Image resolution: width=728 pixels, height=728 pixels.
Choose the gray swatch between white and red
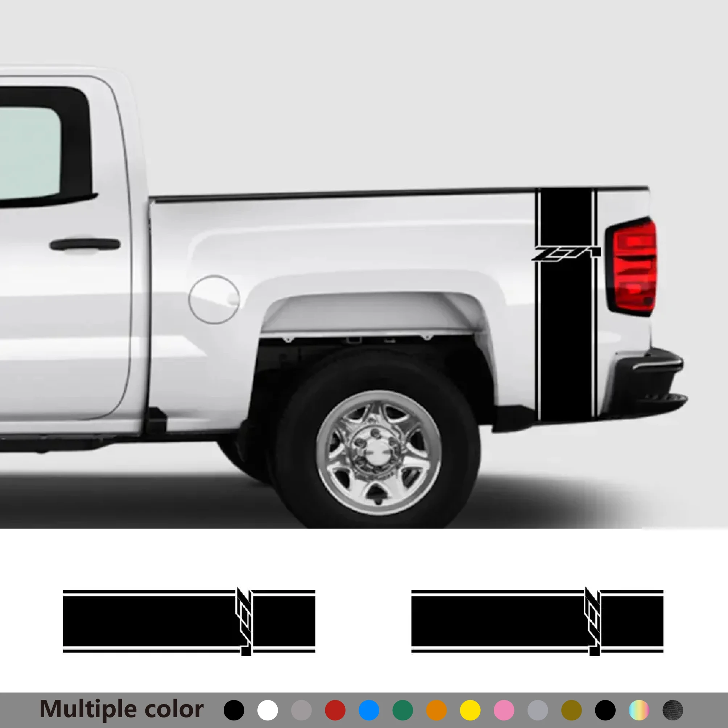[x=301, y=710]
